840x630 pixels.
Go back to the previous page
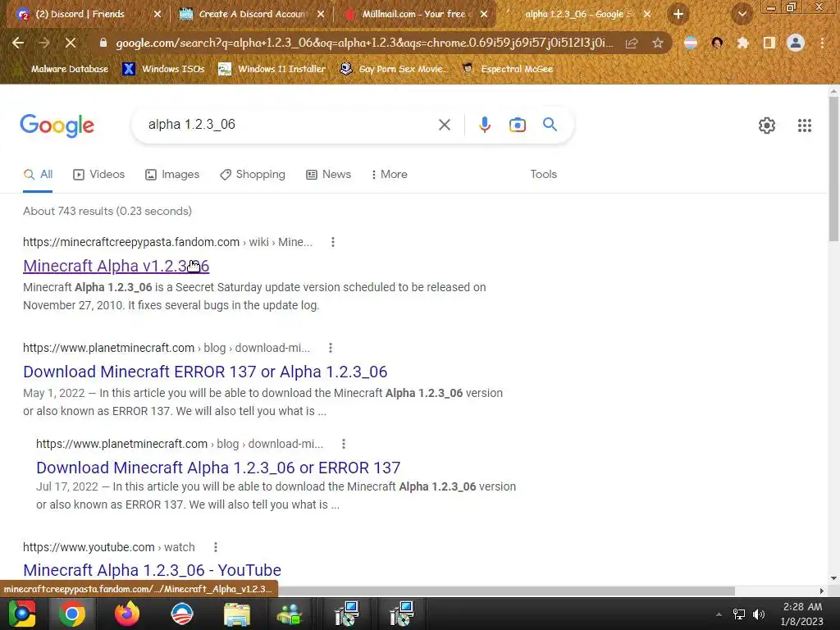click(18, 43)
